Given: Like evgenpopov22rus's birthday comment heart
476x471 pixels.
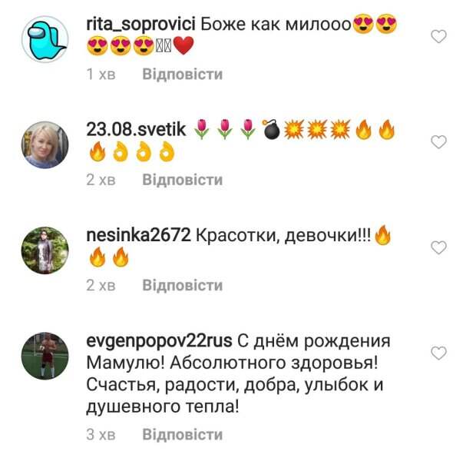Looking at the screenshot, I should [x=438, y=353].
